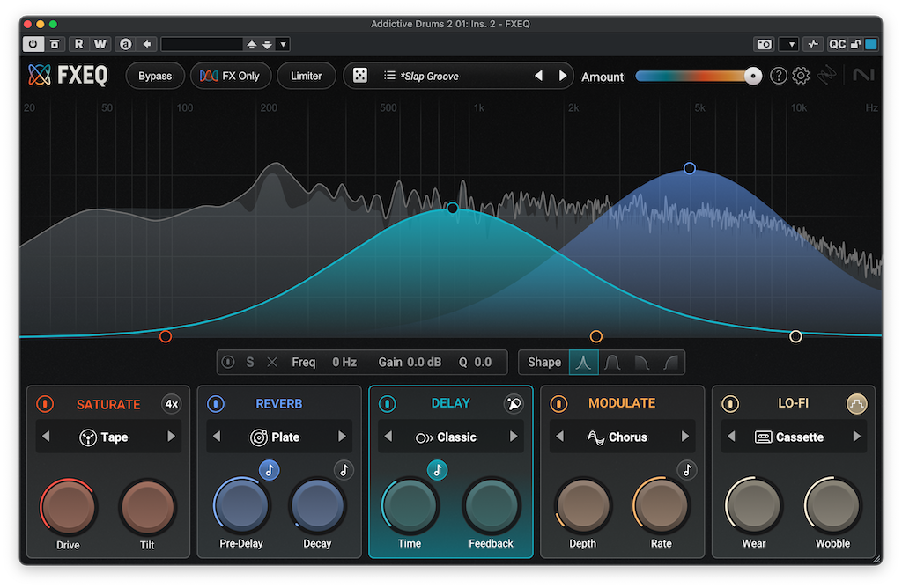Toggle Modulate Rate tempo sync note
The width and height of the screenshot is (902, 588).
point(687,470)
